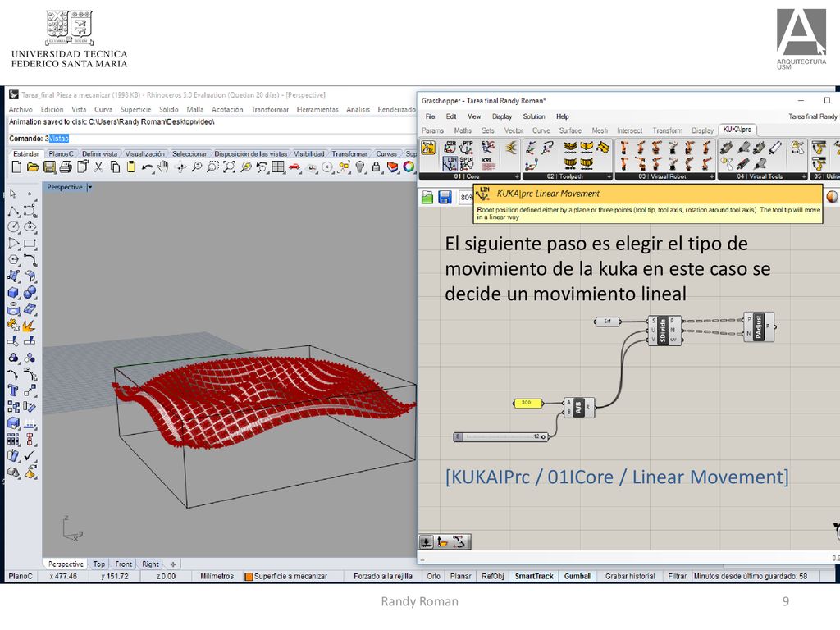Select the KUKA CIR circular movement component
Screen dimensions: 840x630
[450, 147]
